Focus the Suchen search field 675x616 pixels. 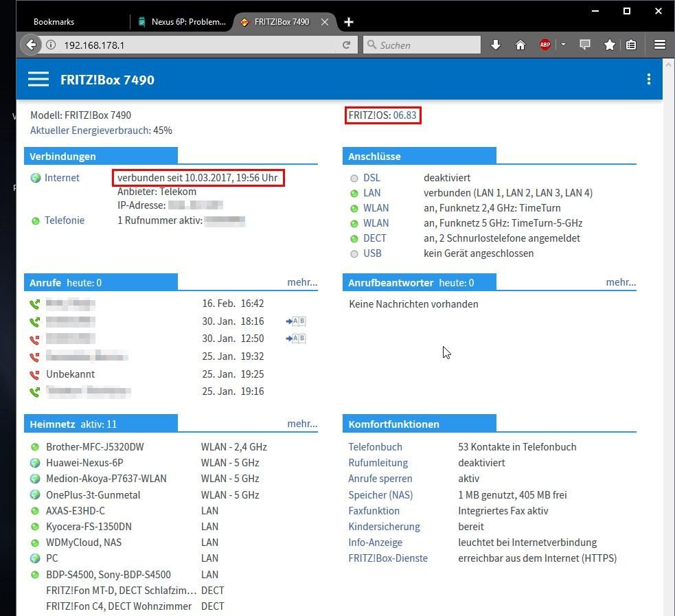422,45
